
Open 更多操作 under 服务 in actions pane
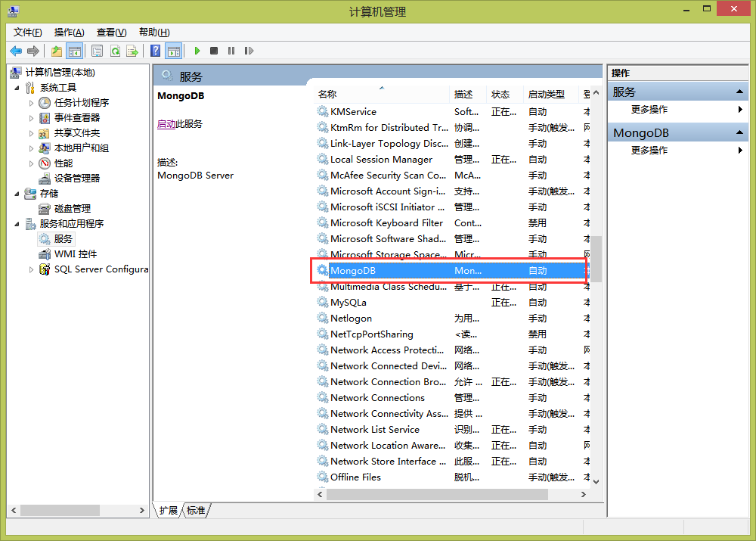(x=678, y=110)
